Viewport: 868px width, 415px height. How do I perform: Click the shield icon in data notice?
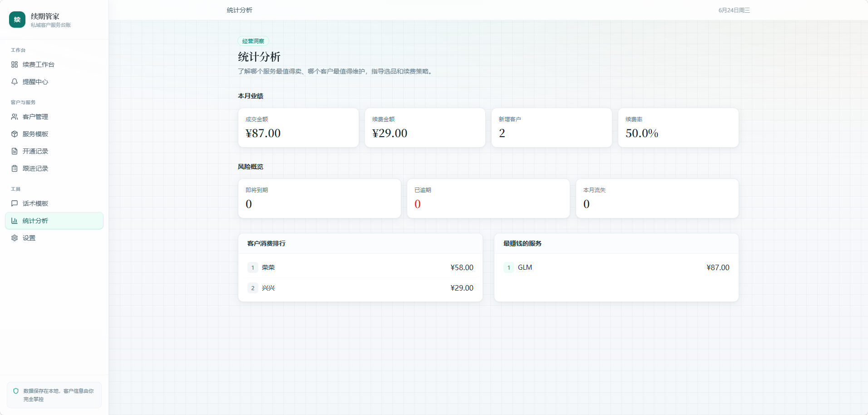(16, 391)
